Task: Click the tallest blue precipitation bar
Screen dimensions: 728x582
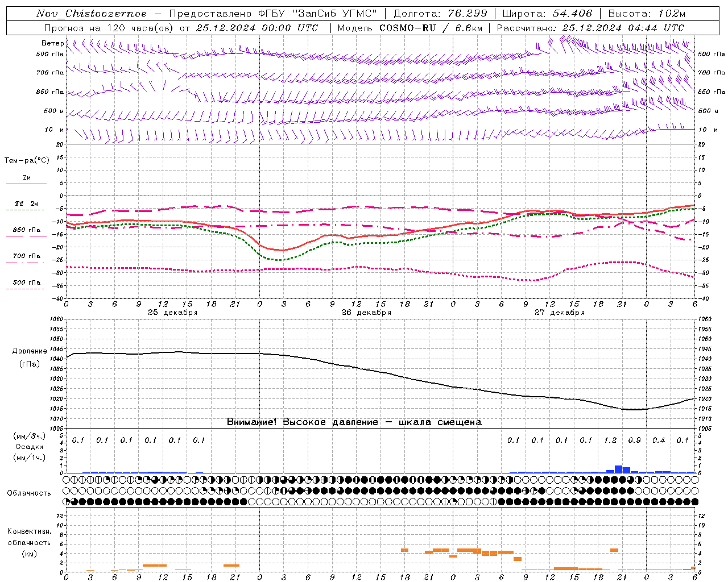Action: tap(618, 469)
